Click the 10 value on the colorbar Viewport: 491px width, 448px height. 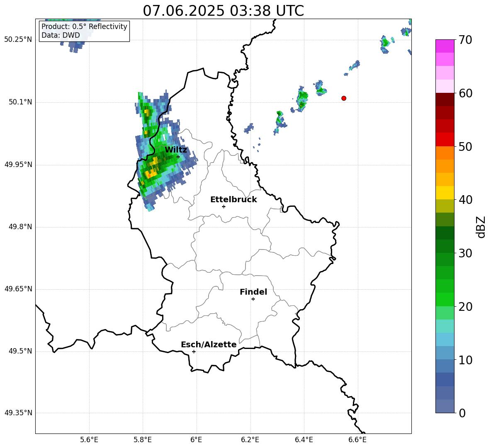point(465,360)
